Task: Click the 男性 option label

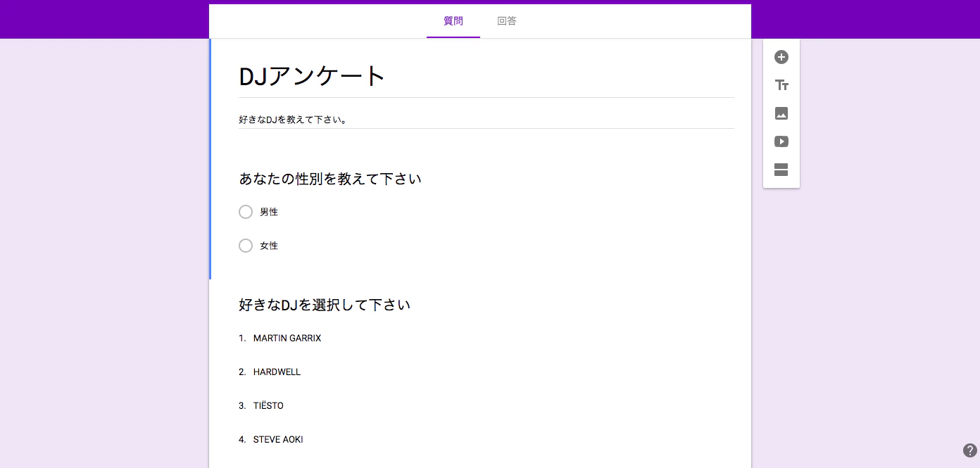Action: coord(269,212)
